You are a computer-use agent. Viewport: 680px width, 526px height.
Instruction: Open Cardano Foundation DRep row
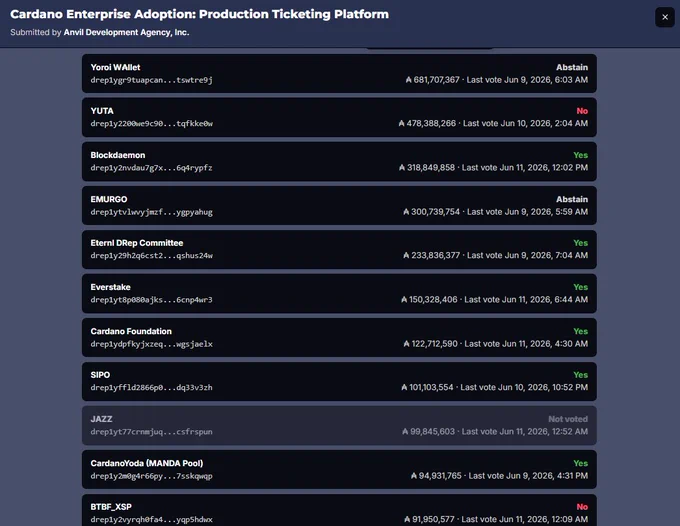coord(339,337)
